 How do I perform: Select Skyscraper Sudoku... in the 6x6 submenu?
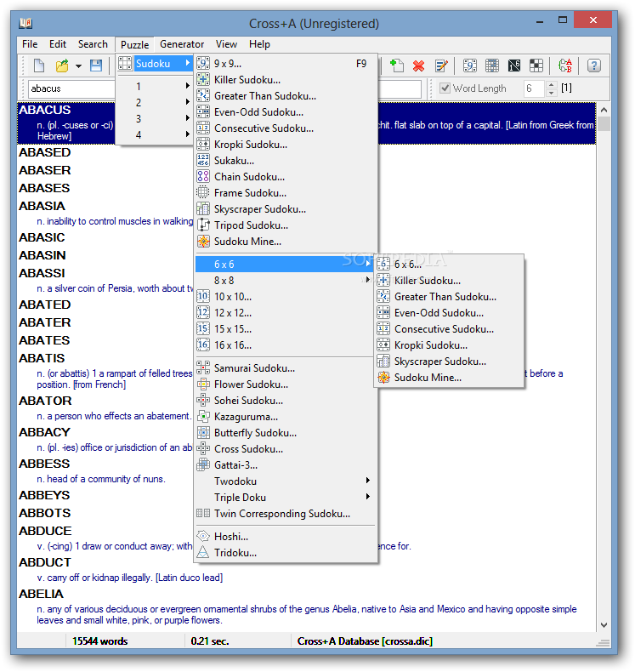(x=449, y=362)
